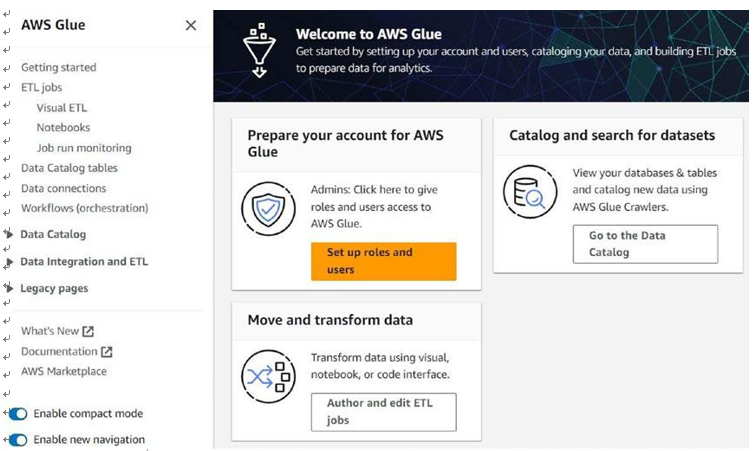This screenshot has height=451, width=755.
Task: Click the shield checkmark security icon
Action: [269, 208]
